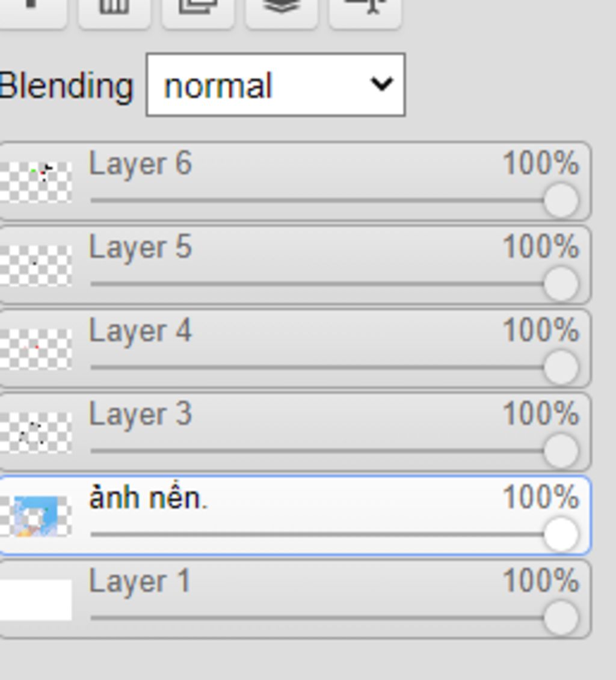
Task: Select Layer 5 in the list
Action: pyautogui.click(x=140, y=247)
